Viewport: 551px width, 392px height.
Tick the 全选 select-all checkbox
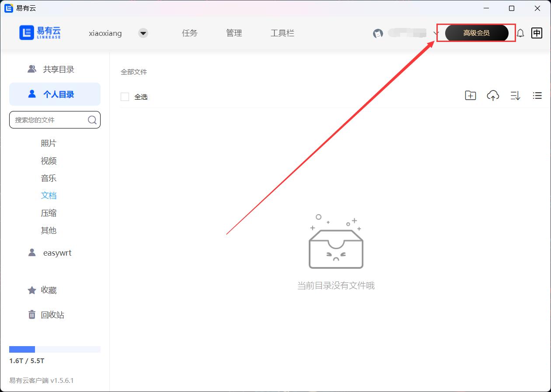(x=125, y=97)
